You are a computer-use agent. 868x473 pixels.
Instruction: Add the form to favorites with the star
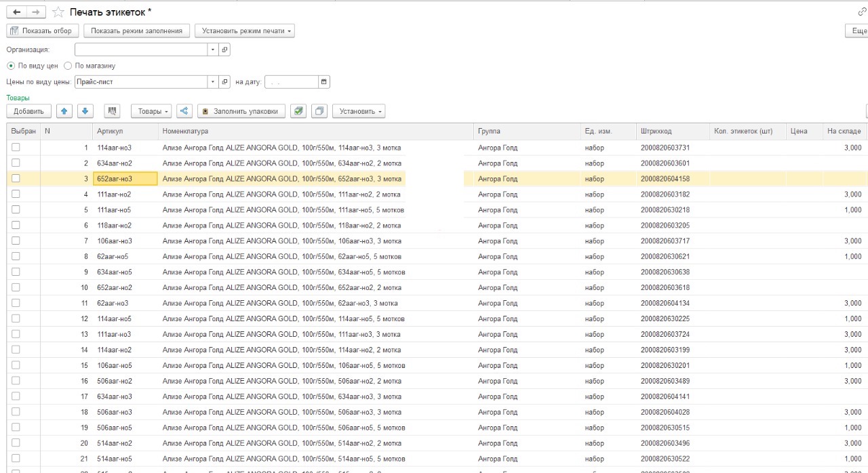pyautogui.click(x=58, y=12)
